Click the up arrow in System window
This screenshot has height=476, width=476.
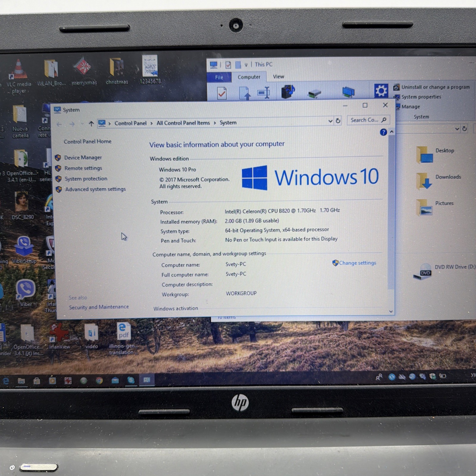tap(91, 123)
